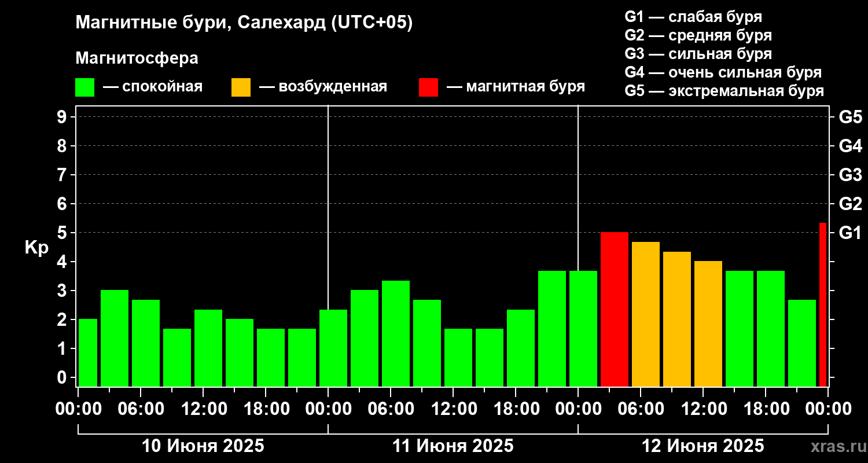Click the wide red Kp 5 bar
This screenshot has height=463, width=868.
pyautogui.click(x=615, y=309)
